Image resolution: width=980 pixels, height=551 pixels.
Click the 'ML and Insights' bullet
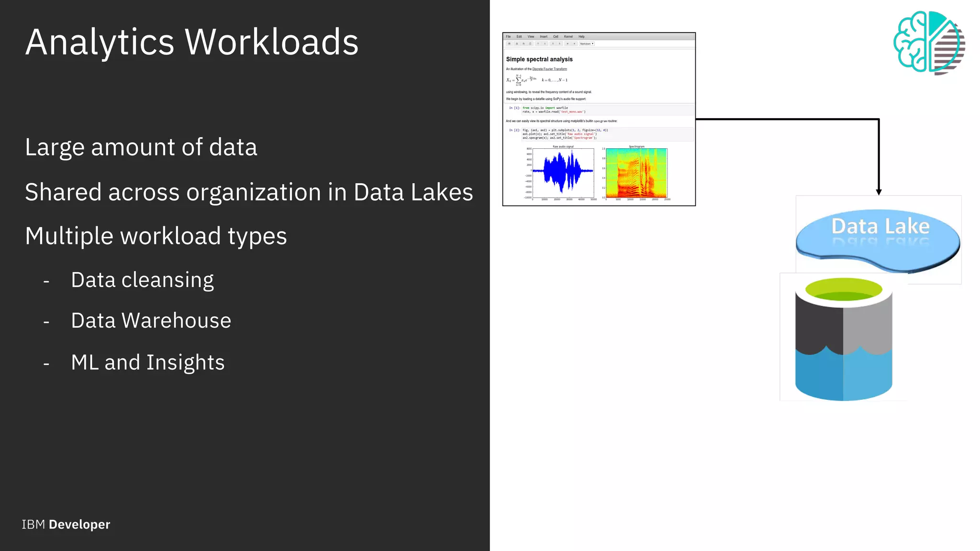click(148, 363)
